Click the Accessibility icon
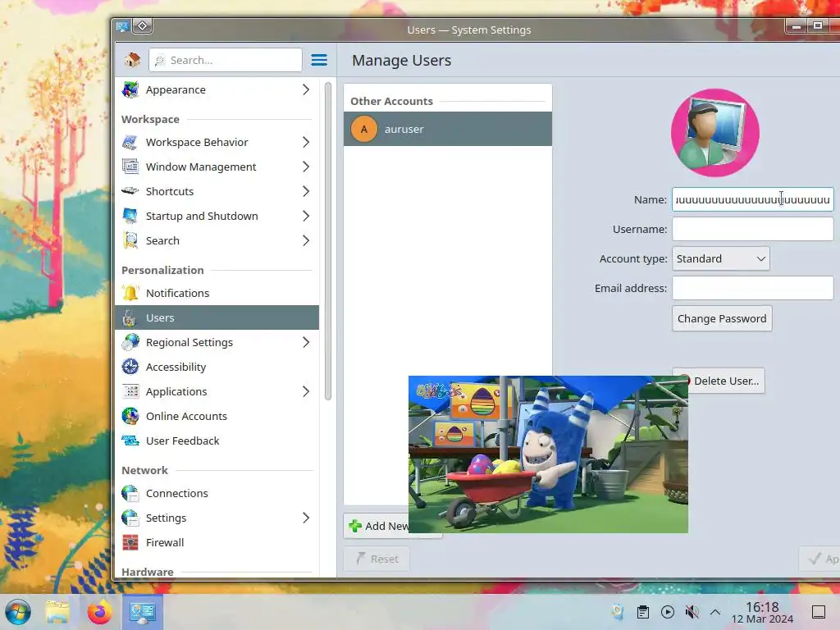Screen dimensions: 840x630 click(x=130, y=367)
